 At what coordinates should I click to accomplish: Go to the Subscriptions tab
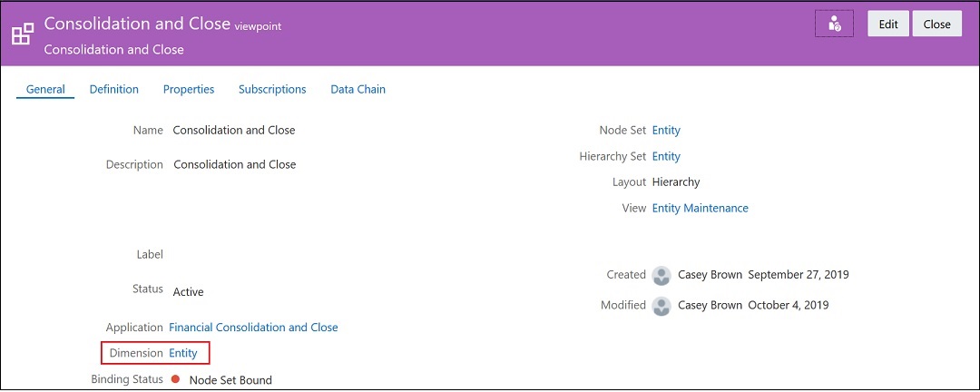pos(272,90)
